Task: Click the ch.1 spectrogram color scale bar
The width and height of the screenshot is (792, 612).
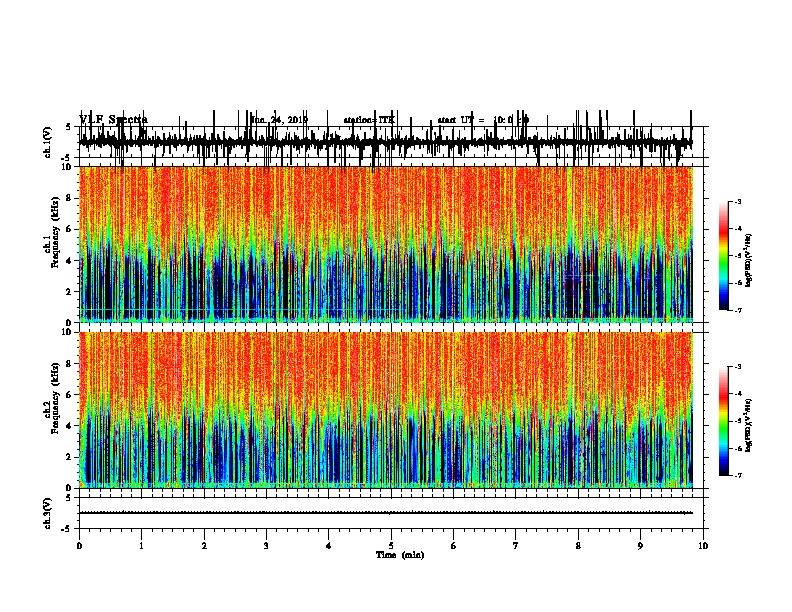Action: click(724, 256)
